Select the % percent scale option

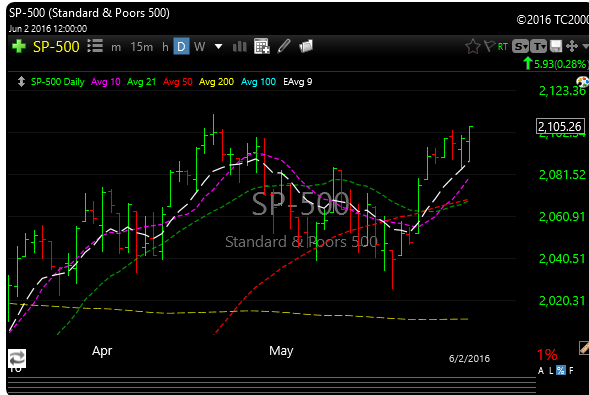560,371
